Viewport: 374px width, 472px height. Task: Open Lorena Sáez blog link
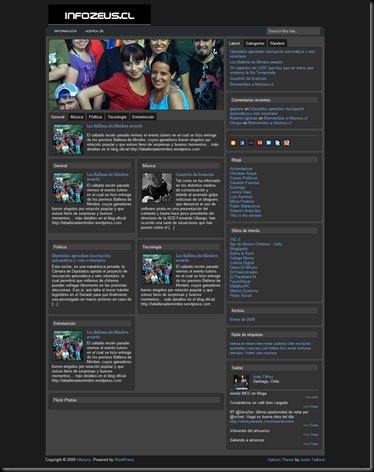pos(241,192)
